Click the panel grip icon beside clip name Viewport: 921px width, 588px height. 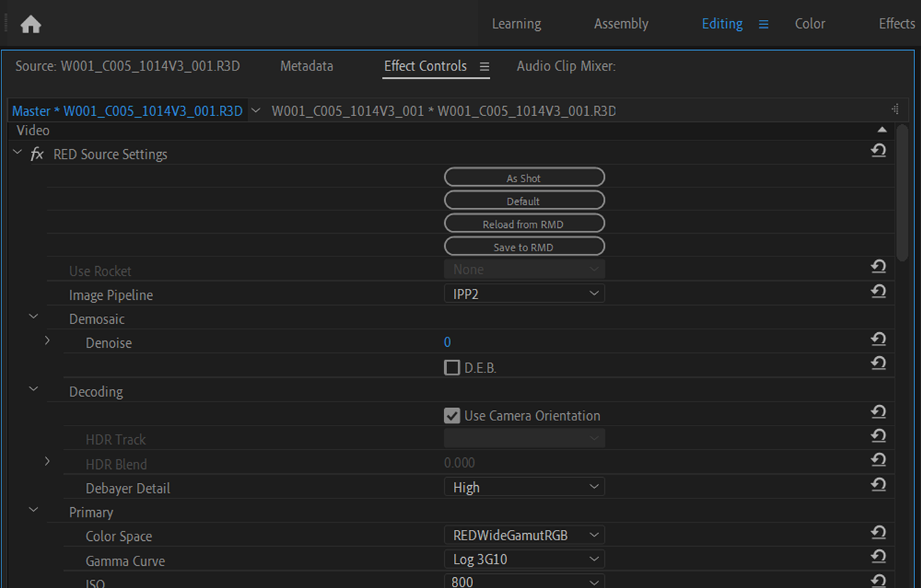coord(895,110)
